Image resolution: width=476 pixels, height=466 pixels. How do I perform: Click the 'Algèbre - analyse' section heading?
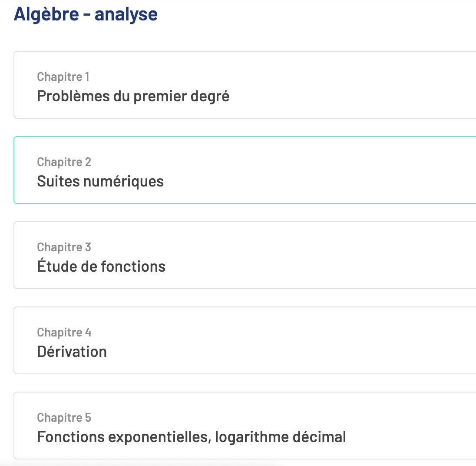[x=86, y=14]
